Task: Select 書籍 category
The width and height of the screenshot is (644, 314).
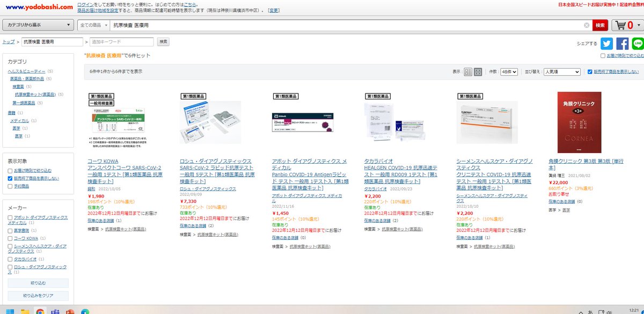Action: click(x=12, y=113)
